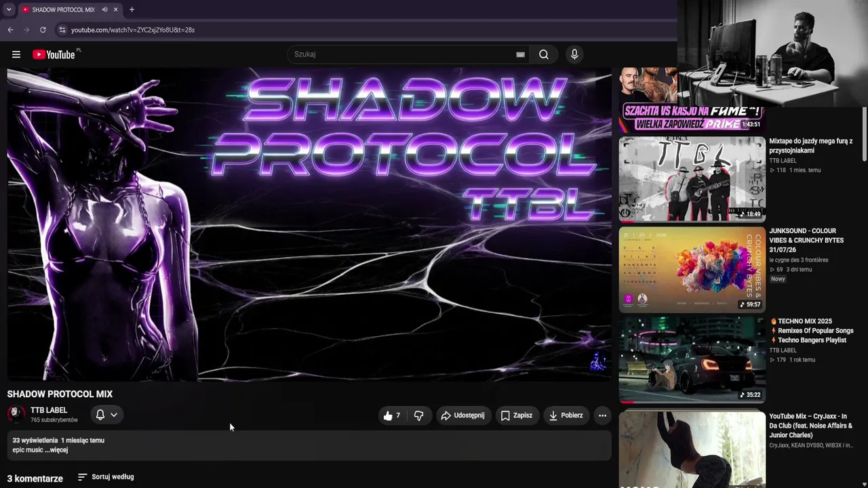
Task: Click the '3 komentarze' heading
Action: pyautogui.click(x=35, y=479)
